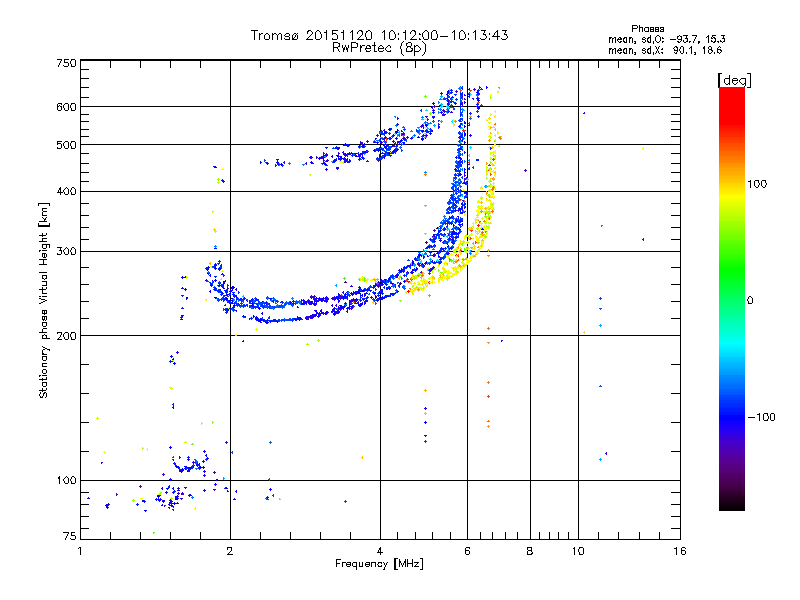Click the black bottom end of the colorbar
Image resolution: width=800 pixels, height=600 pixels.
[732, 503]
